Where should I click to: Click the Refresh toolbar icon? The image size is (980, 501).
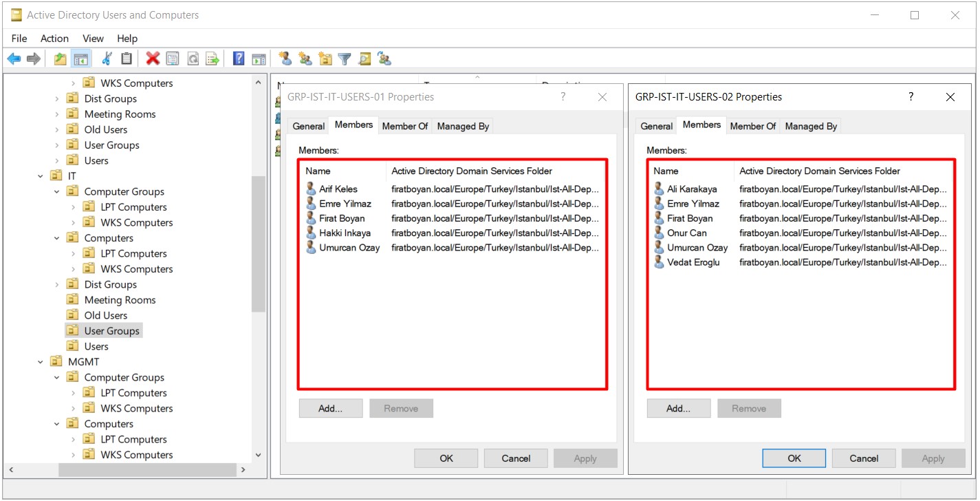pos(193,59)
